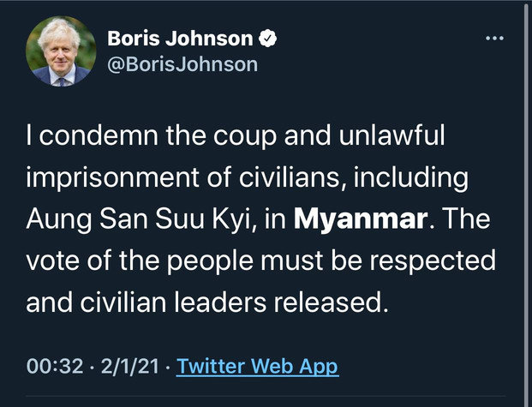
Task: Click the bolded word Myanmar
Action: [x=361, y=219]
